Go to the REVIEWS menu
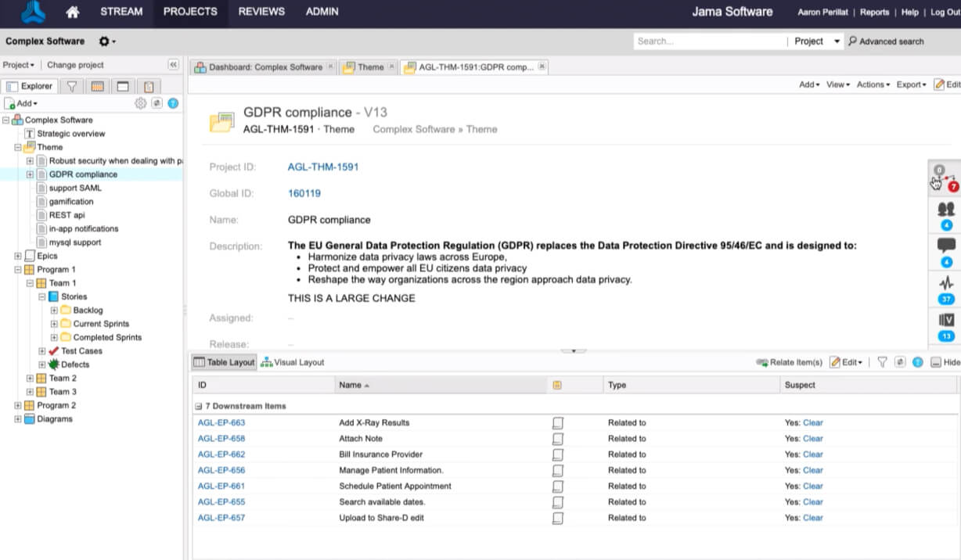This screenshot has height=560, width=961. [x=261, y=12]
